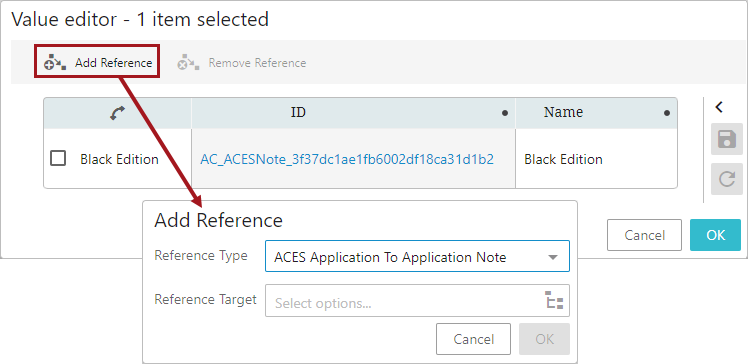Click Cancel in Add Reference dialog

click(473, 339)
